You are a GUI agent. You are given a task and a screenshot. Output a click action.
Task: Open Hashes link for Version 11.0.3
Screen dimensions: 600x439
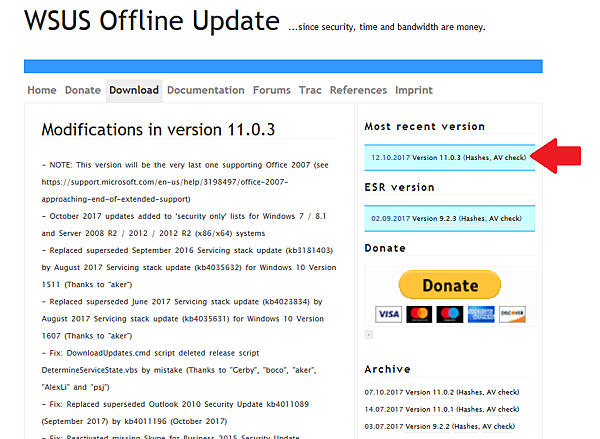[478, 158]
